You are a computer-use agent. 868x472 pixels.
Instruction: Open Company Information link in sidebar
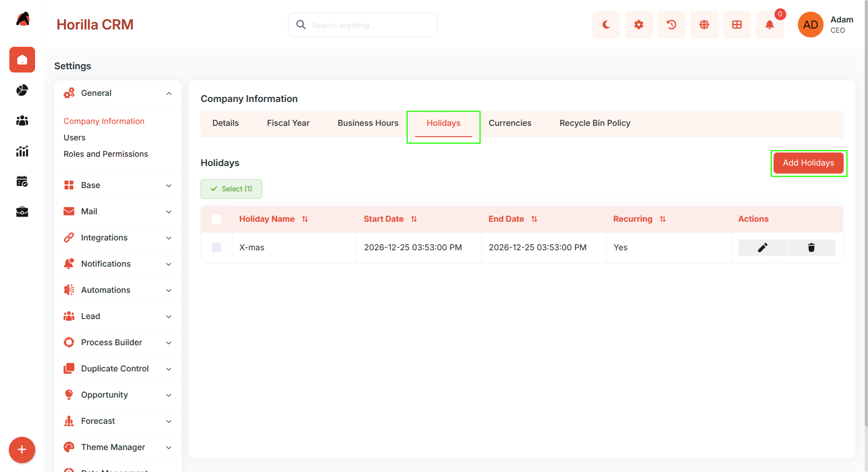(104, 121)
